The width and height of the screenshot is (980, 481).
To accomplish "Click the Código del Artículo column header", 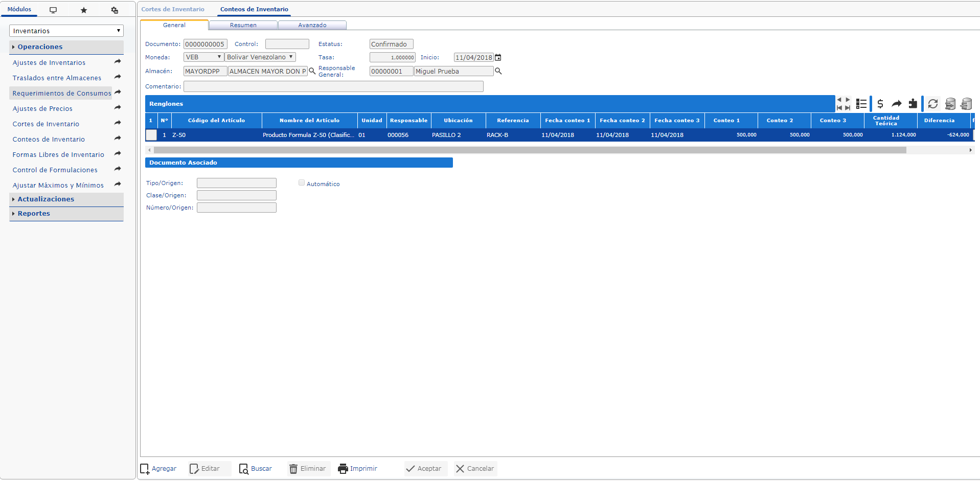I will (217, 121).
